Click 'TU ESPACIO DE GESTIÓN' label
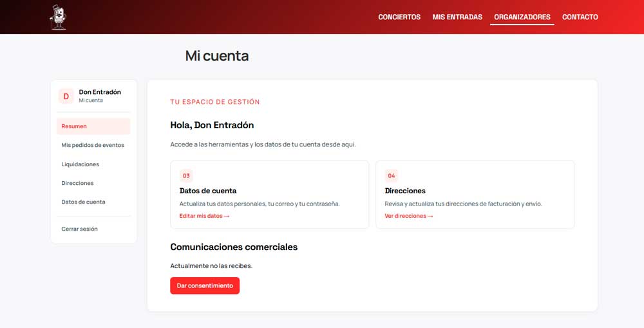This screenshot has height=328, width=644. tap(215, 102)
